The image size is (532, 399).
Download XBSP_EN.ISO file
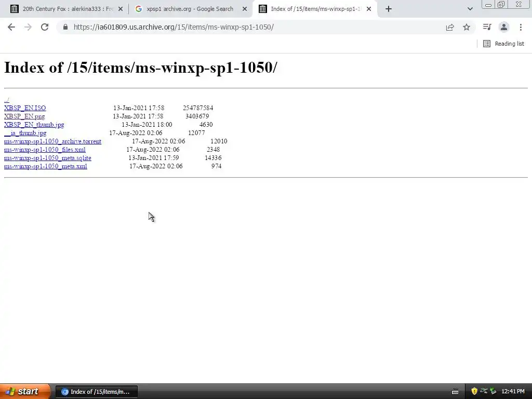point(25,108)
